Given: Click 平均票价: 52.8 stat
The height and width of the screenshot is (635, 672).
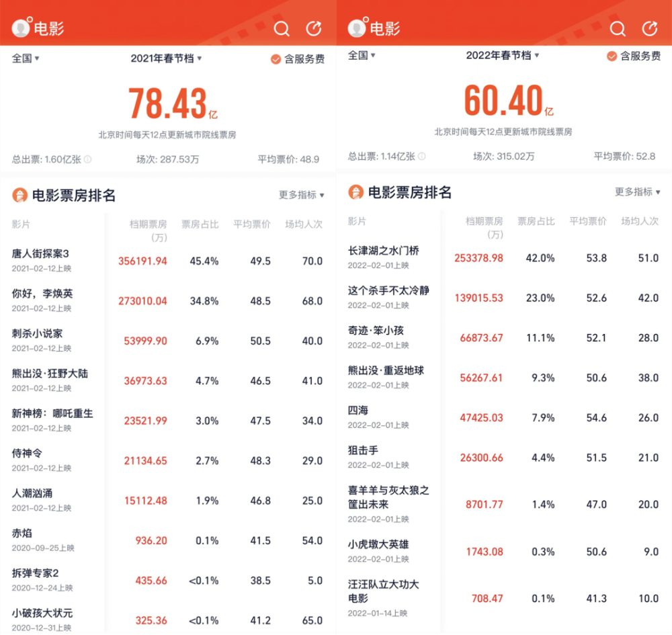Looking at the screenshot, I should tap(624, 157).
